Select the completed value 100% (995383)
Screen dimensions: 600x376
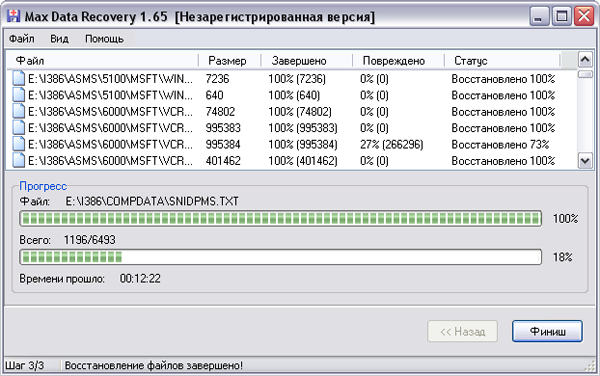pyautogui.click(x=303, y=128)
